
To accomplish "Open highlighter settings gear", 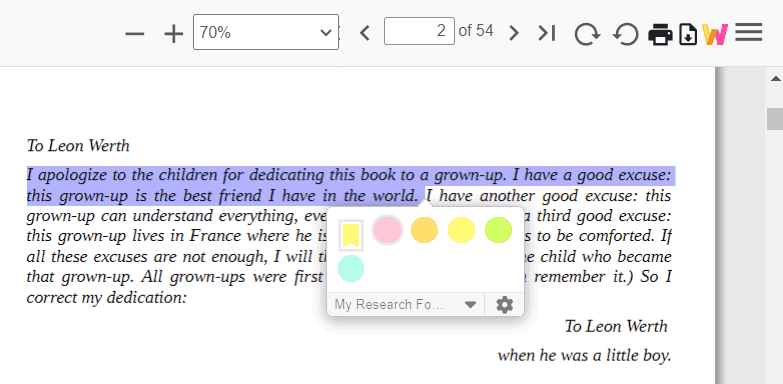I will pos(504,305).
